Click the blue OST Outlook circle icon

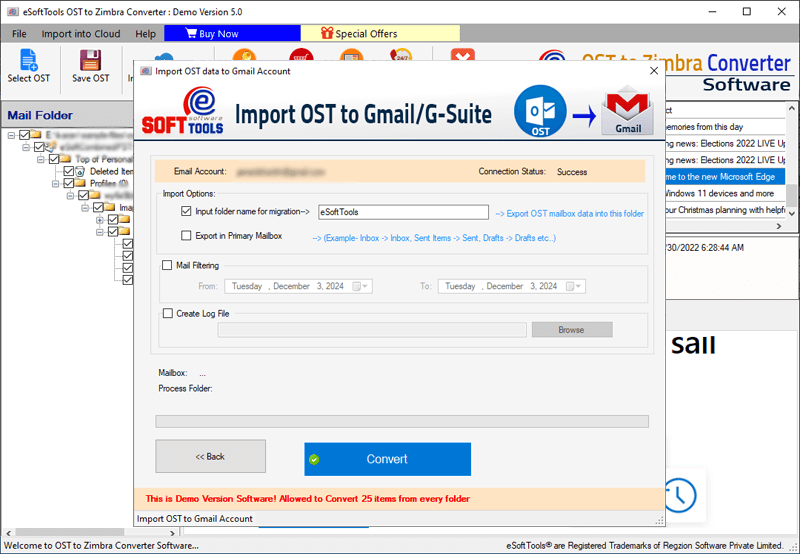(x=540, y=111)
